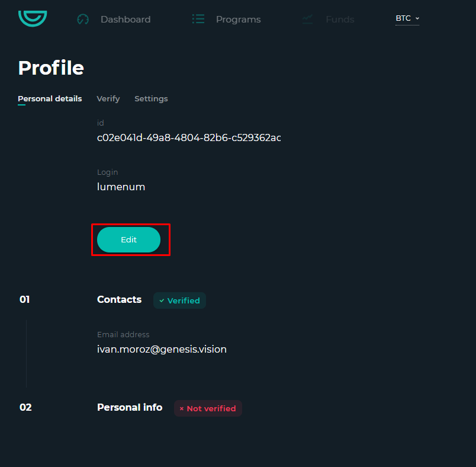Viewport: 476px width, 467px height.
Task: Click the chevron next to BTC
Action: coord(417,18)
